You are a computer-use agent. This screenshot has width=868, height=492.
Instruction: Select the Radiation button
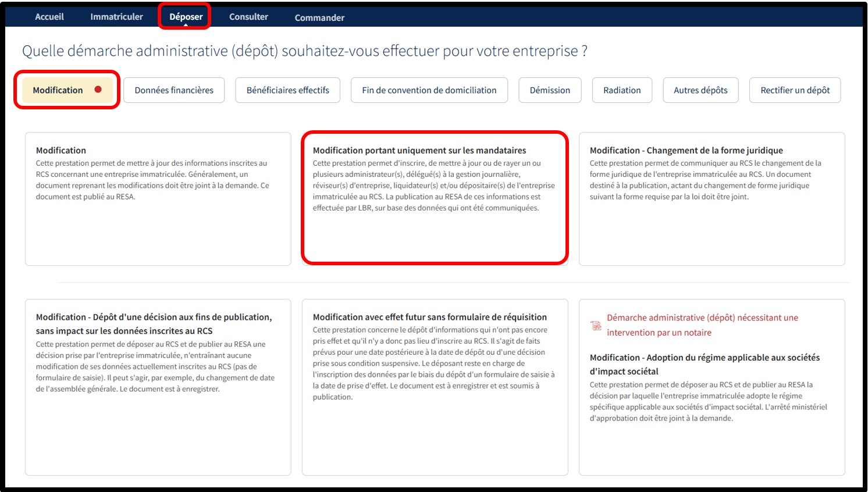pyautogui.click(x=622, y=90)
